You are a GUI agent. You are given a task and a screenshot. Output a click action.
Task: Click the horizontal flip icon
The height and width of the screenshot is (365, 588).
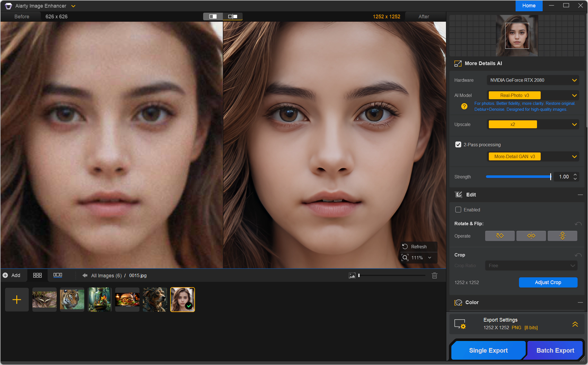531,236
